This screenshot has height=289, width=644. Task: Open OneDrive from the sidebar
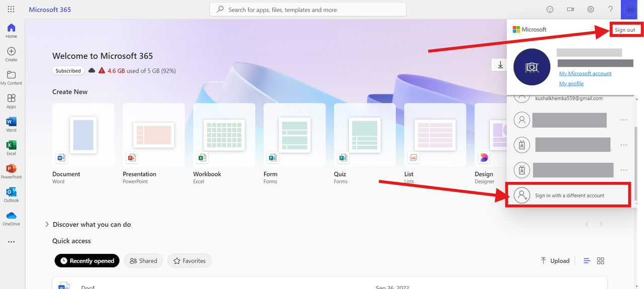(11, 219)
